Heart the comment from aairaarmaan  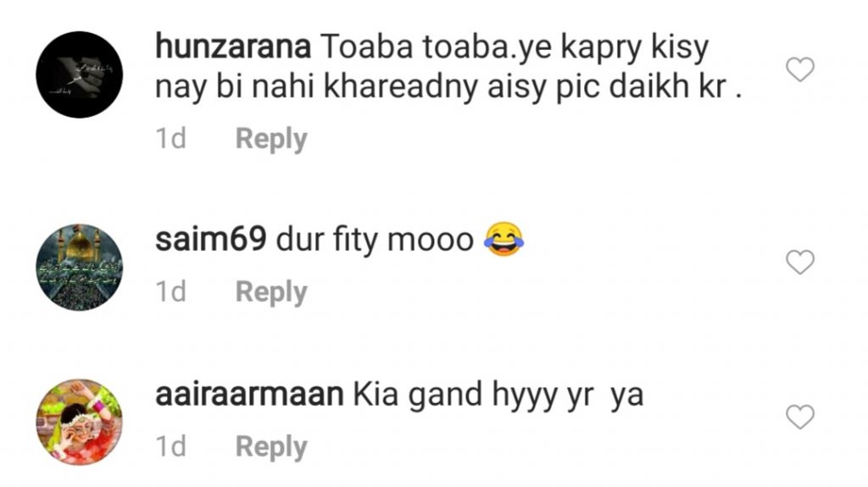[x=800, y=417]
